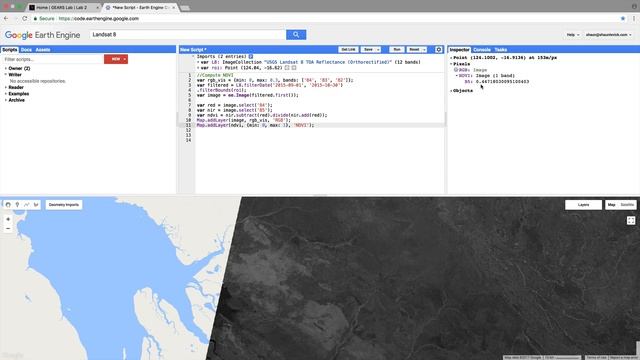Switch to the GEARS Lab browser tab
Screen dimensions: 640x360
(61, 7)
